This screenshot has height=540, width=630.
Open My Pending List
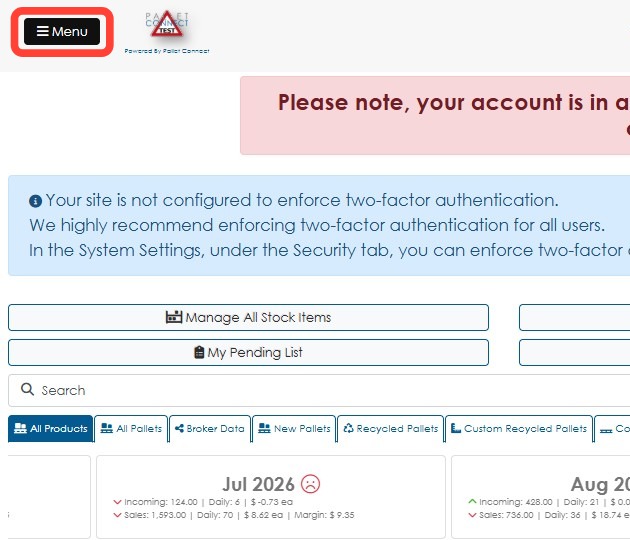[248, 352]
